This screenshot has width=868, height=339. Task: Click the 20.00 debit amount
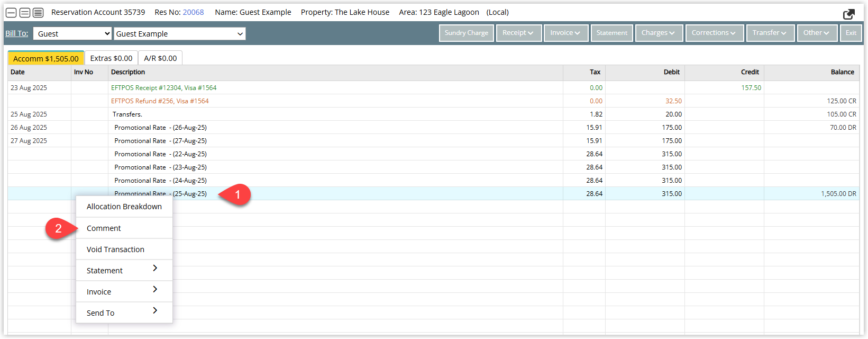[x=673, y=114]
